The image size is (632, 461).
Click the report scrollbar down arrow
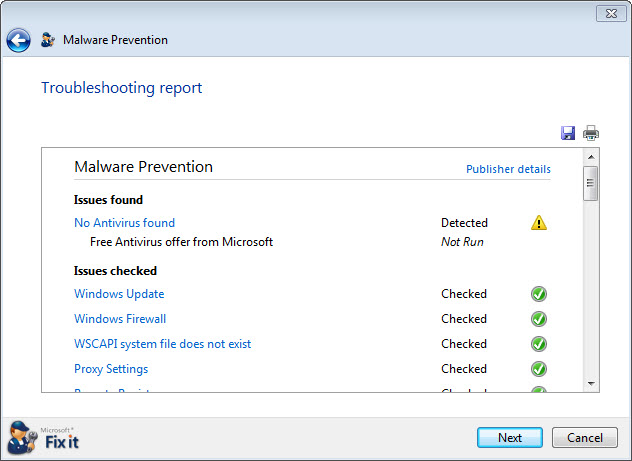[x=591, y=384]
